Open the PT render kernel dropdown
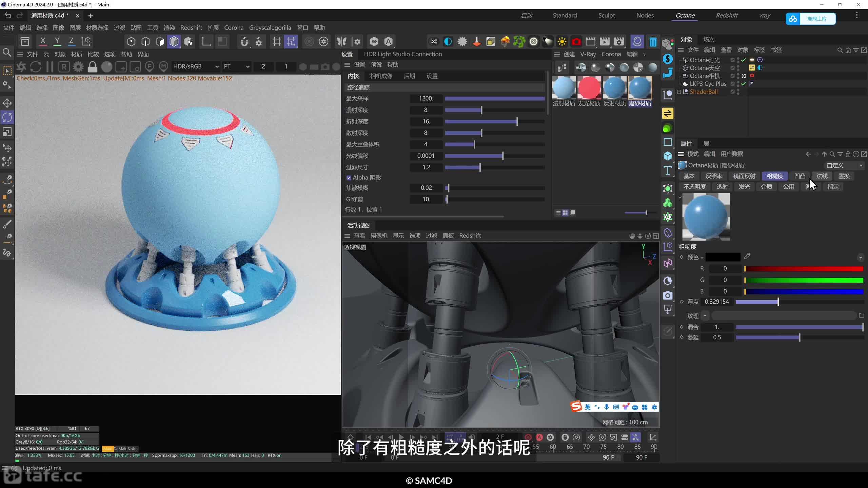This screenshot has width=868, height=488. (236, 66)
